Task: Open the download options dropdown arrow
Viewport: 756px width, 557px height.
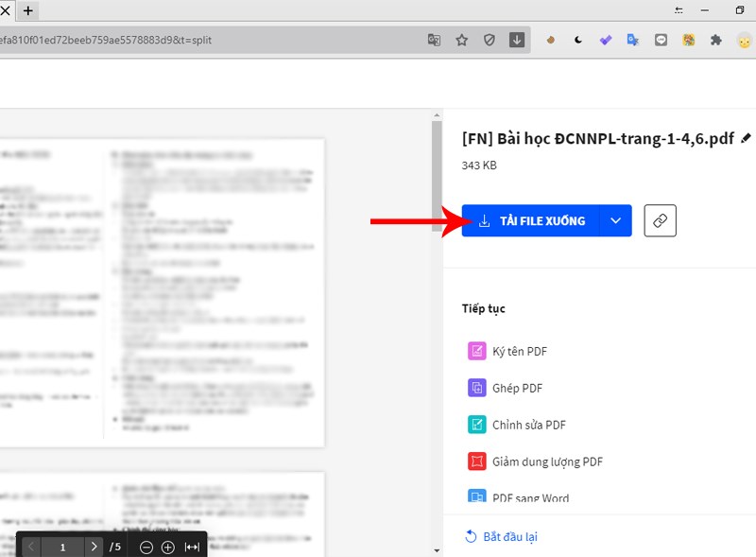Action: pos(615,220)
